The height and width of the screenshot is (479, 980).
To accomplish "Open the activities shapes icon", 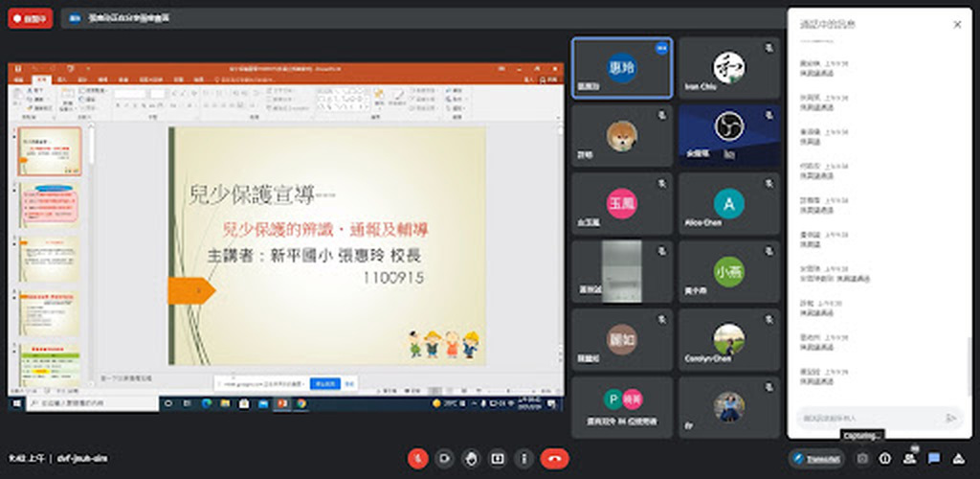I will pos(958,458).
